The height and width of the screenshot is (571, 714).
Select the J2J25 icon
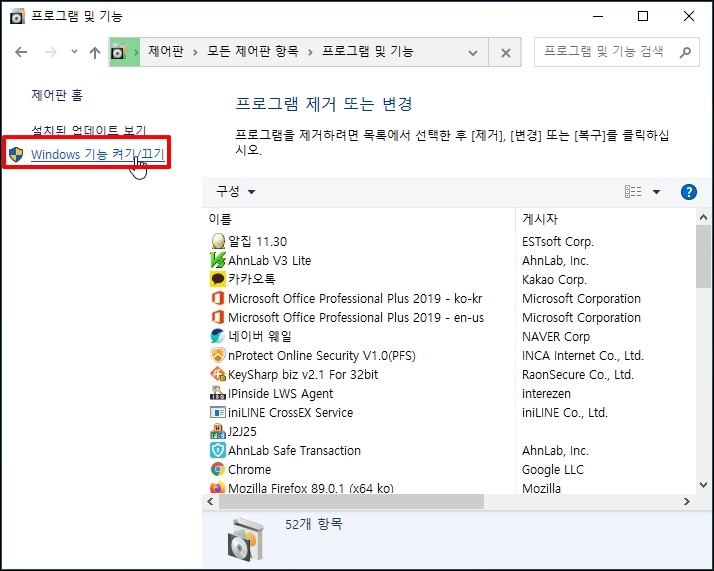(218, 431)
